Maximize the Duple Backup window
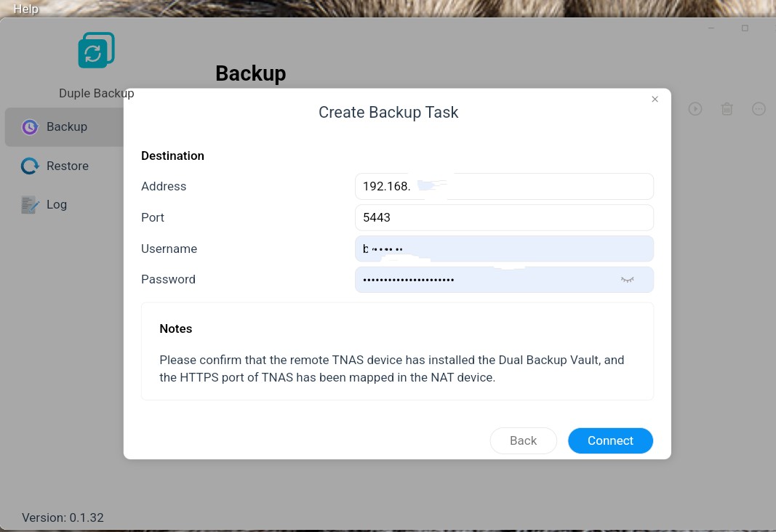The width and height of the screenshot is (776, 532). [x=744, y=28]
